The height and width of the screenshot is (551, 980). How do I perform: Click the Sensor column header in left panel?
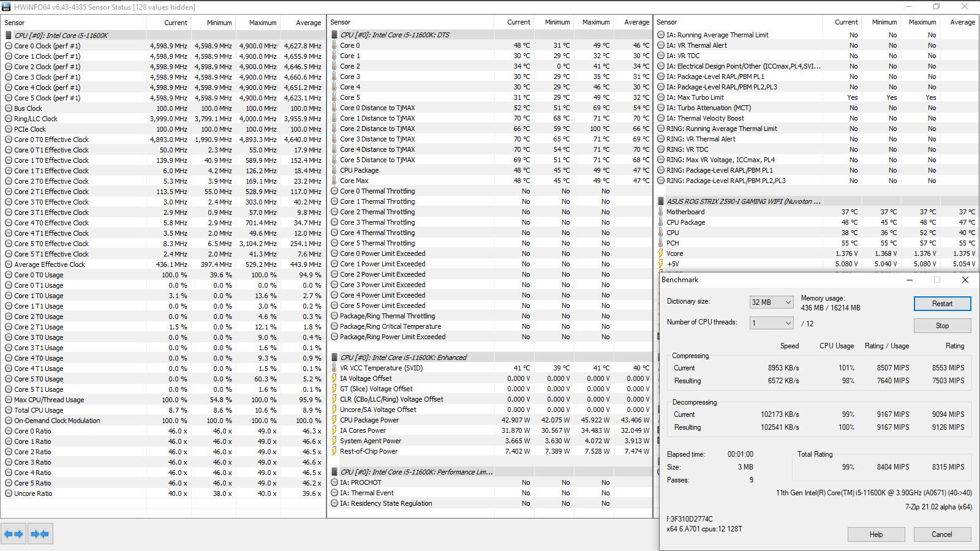pos(73,23)
